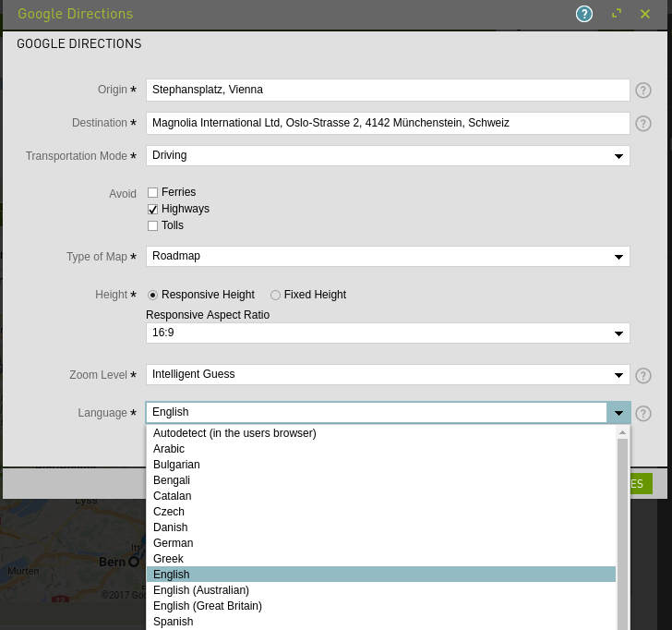Edit the Origin input field
This screenshot has height=630, width=672.
click(388, 90)
